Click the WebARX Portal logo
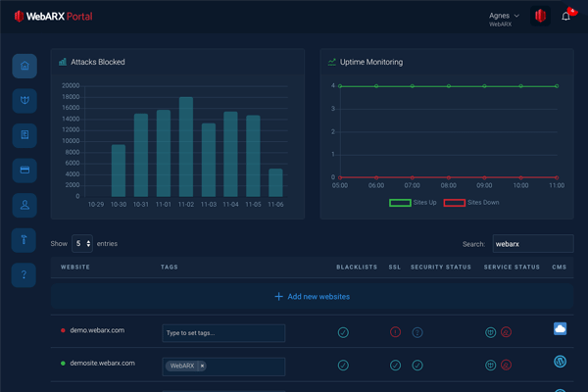This screenshot has height=392, width=588. pos(53,16)
